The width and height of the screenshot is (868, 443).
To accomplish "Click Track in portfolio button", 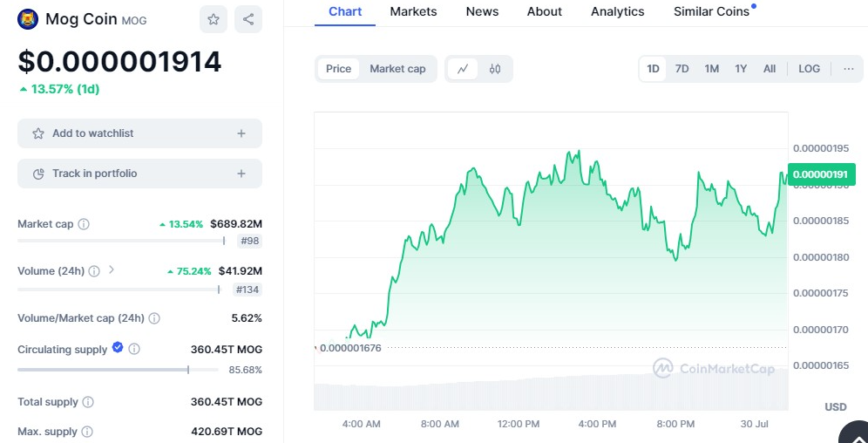I will point(139,174).
